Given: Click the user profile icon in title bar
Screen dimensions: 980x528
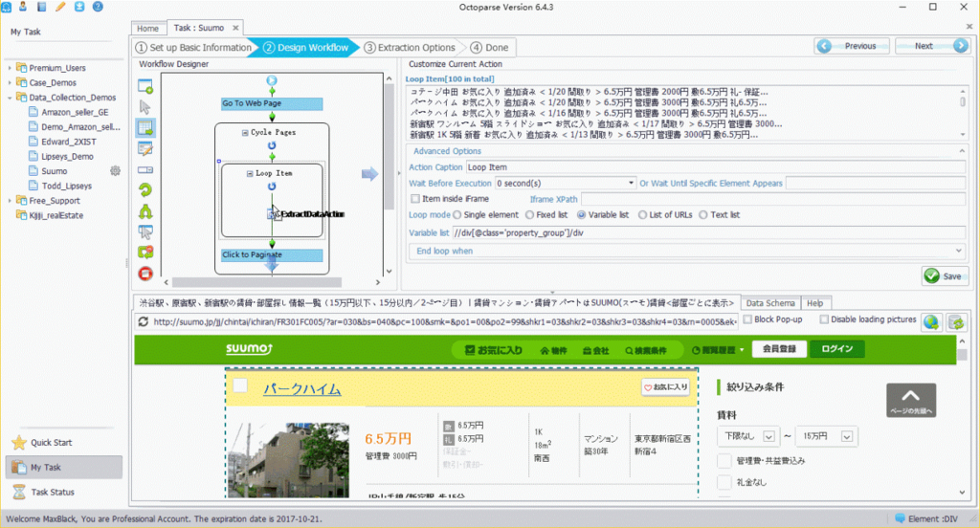Looking at the screenshot, I should pos(23,7).
